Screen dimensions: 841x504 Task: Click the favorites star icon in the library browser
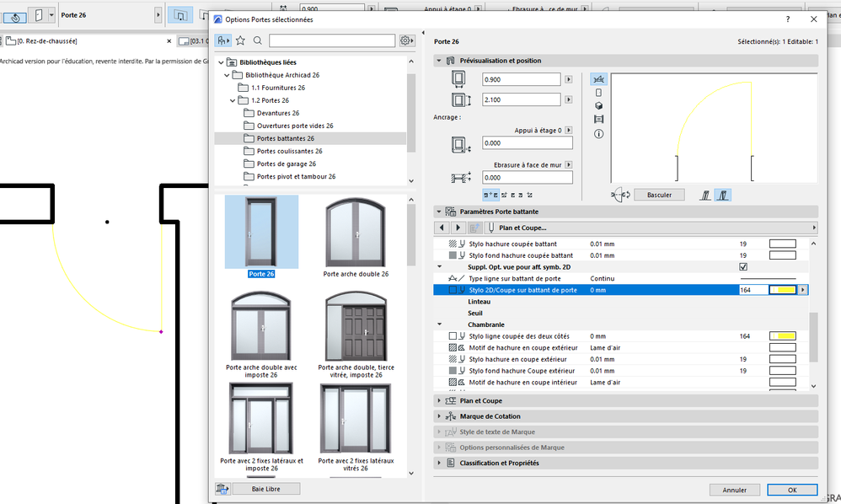tap(241, 40)
